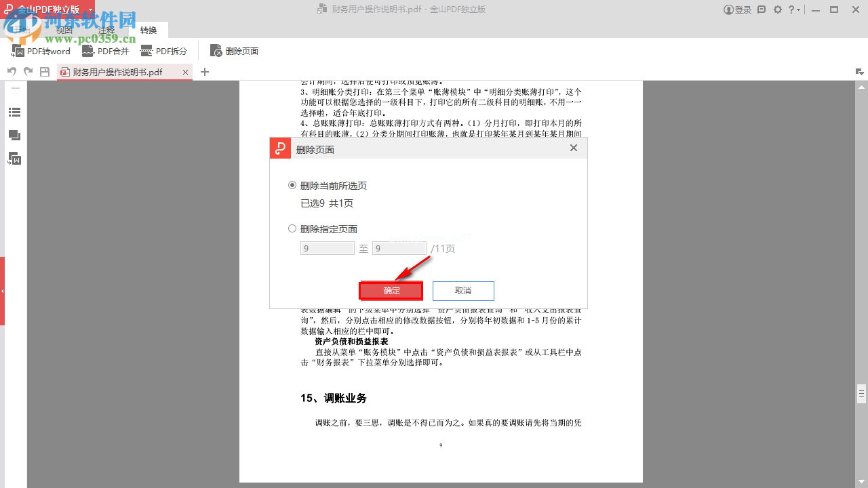This screenshot has height=488, width=868.
Task: Expand the 金山PDF独立版 app menu arrow
Action: [91, 9]
